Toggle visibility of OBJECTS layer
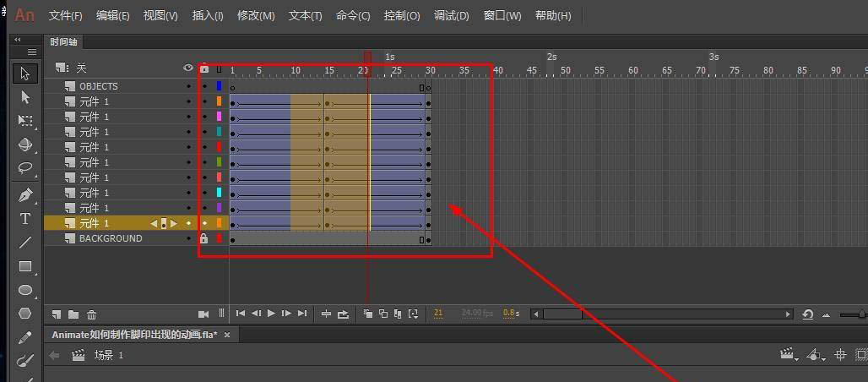The height and width of the screenshot is (382, 868). pos(188,86)
